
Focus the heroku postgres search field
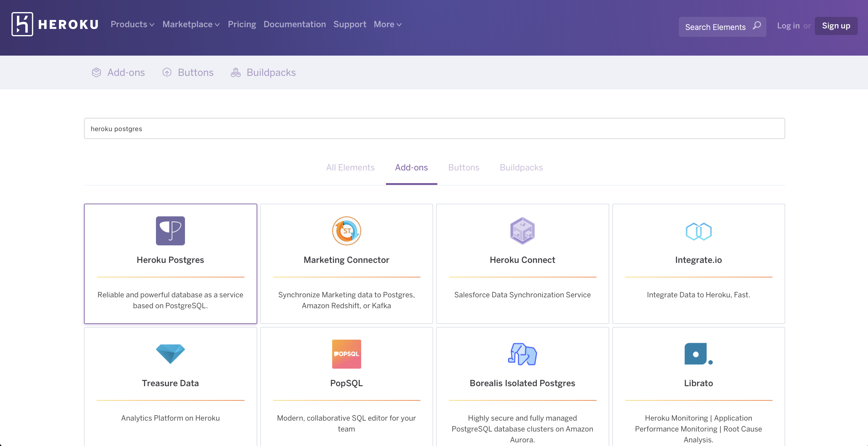(434, 128)
